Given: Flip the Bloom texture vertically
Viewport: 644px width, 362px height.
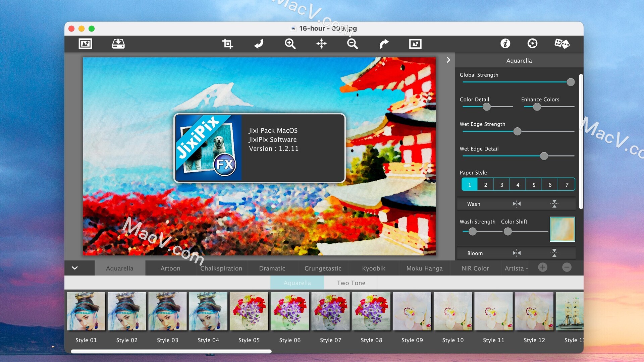Looking at the screenshot, I should click(554, 253).
